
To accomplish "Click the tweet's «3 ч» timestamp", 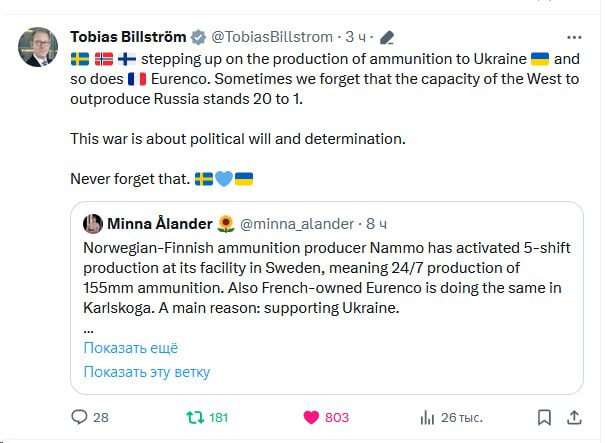I will click(x=355, y=38).
